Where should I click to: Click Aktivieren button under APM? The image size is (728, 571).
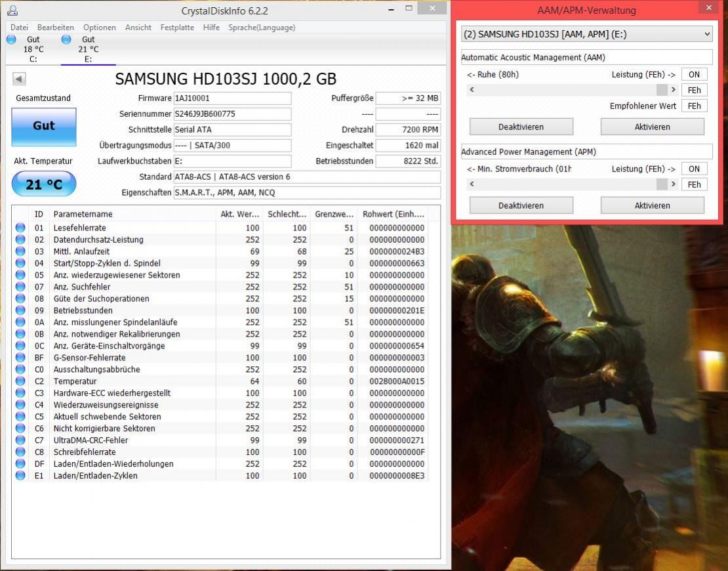(653, 205)
